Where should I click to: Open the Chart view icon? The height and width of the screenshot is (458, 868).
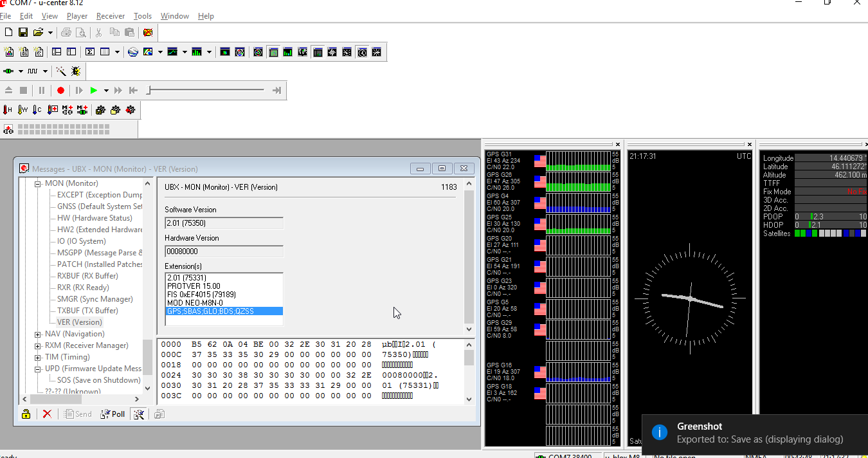click(x=172, y=52)
